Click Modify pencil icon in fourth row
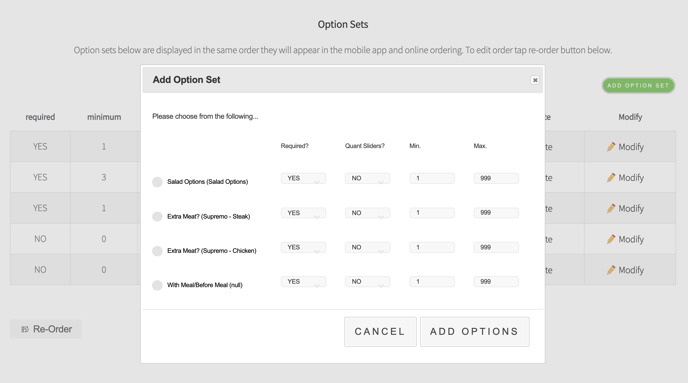The width and height of the screenshot is (688, 383). pos(611,239)
